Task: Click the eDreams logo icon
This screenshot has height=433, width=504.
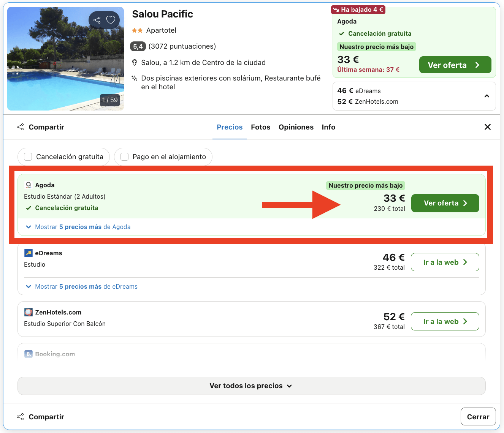Action: (x=28, y=253)
